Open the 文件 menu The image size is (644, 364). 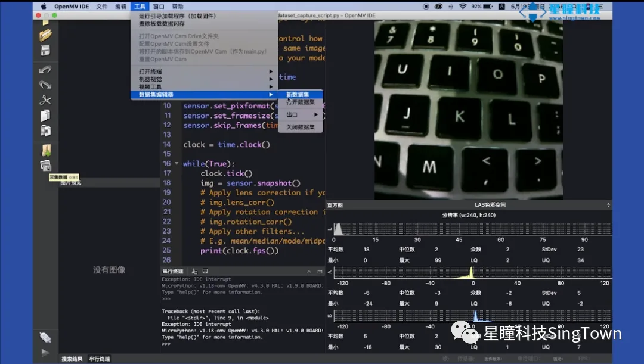pos(102,6)
